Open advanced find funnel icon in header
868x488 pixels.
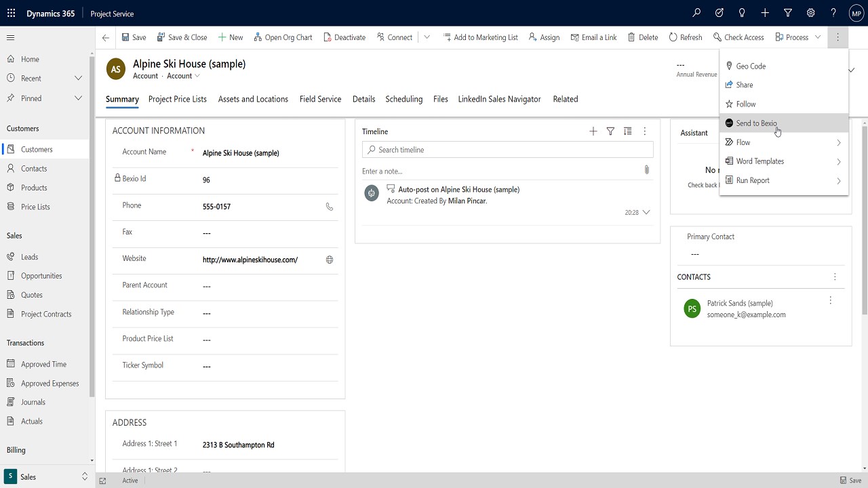point(788,13)
